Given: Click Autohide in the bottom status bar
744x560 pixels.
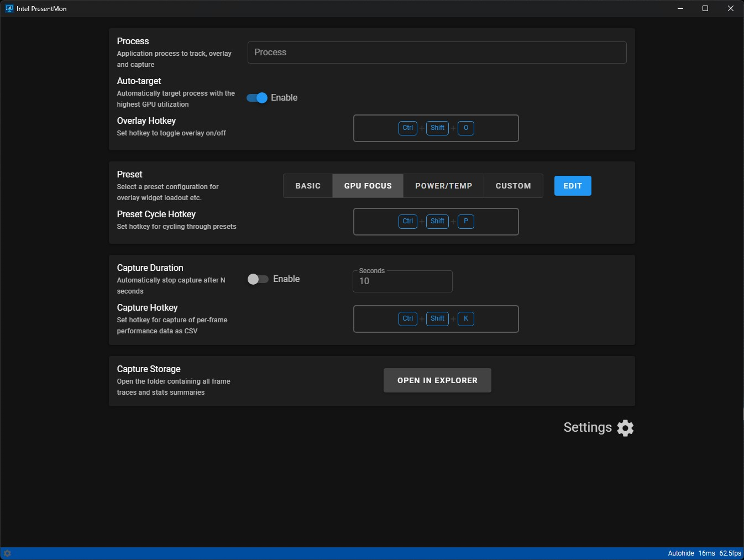Looking at the screenshot, I should (681, 553).
